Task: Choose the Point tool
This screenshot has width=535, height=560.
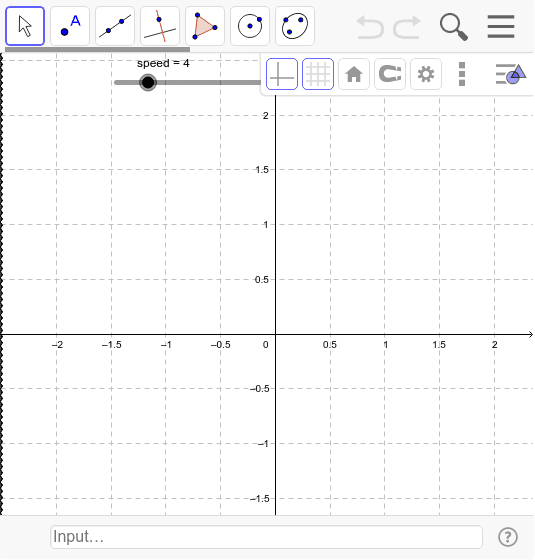Action: [70, 26]
